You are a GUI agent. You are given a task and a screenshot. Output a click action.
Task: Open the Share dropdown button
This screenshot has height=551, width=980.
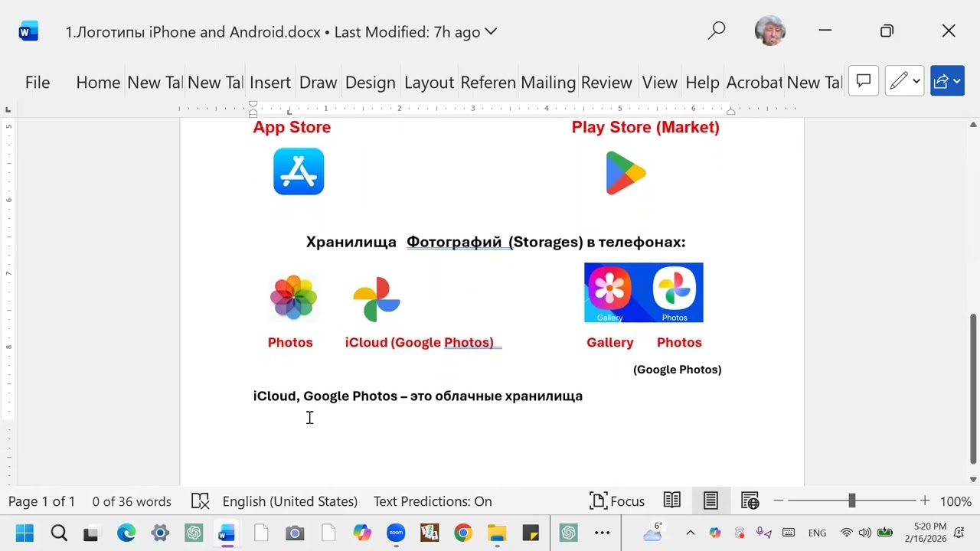[947, 81]
